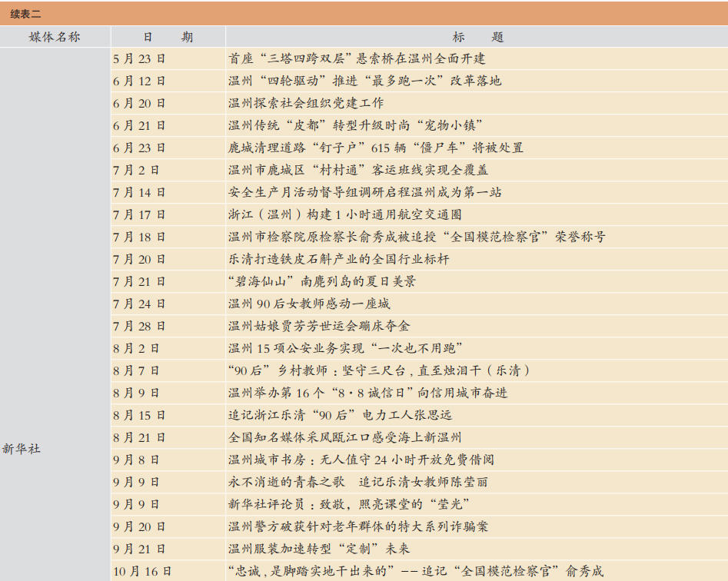Click the date cell "8月15日"
The image size is (728, 581).
139,415
